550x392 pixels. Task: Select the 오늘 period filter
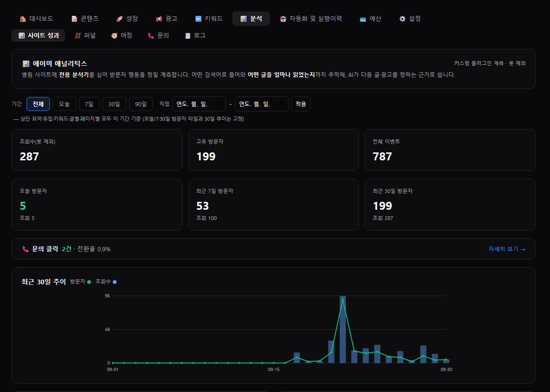tap(64, 104)
